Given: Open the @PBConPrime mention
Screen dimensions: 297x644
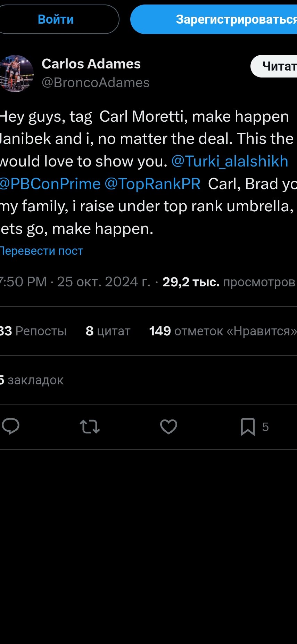Looking at the screenshot, I should (x=50, y=184).
